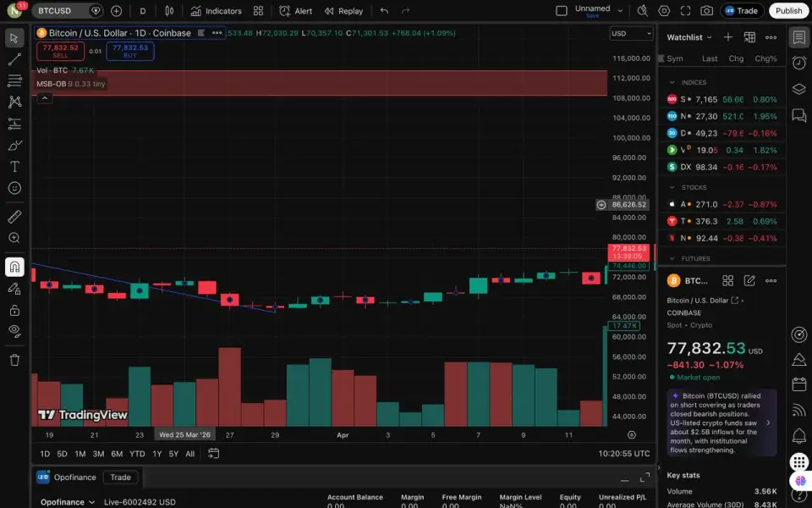This screenshot has width=812, height=508.
Task: Select the 5Y date range tab
Action: tap(173, 454)
